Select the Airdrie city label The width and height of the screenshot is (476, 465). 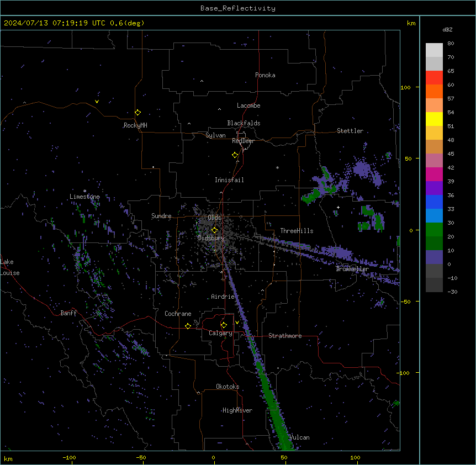(223, 297)
